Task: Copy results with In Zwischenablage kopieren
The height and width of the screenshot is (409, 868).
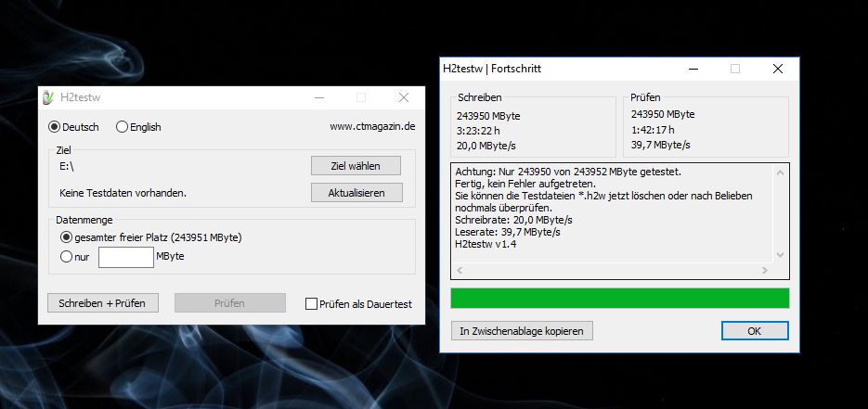Action: [522, 330]
